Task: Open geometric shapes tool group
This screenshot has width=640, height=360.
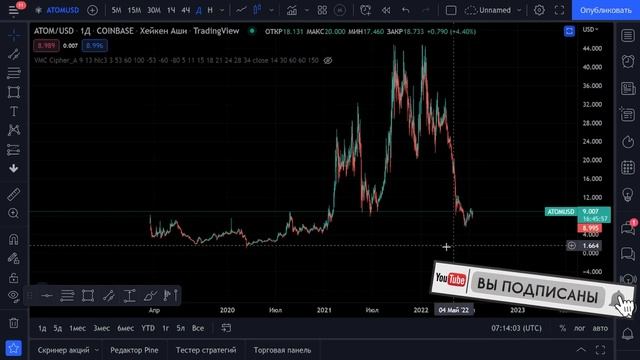Action: [14, 92]
